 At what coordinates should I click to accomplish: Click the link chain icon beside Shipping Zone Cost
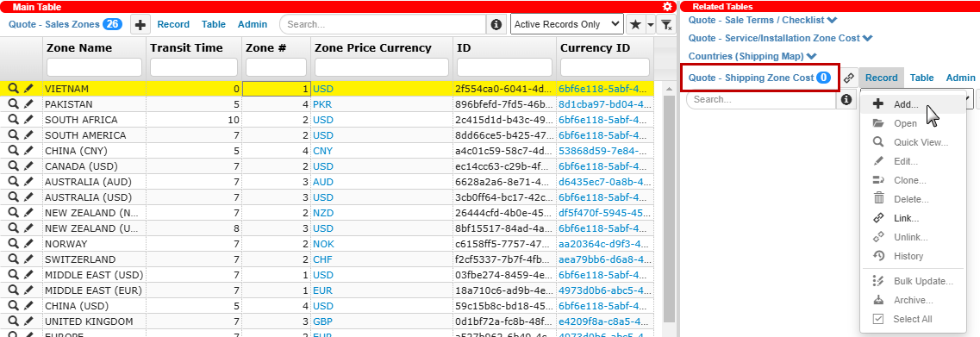[849, 78]
